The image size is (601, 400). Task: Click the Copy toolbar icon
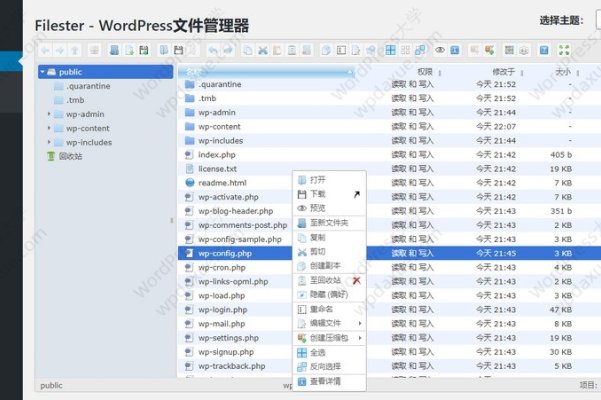pos(248,50)
